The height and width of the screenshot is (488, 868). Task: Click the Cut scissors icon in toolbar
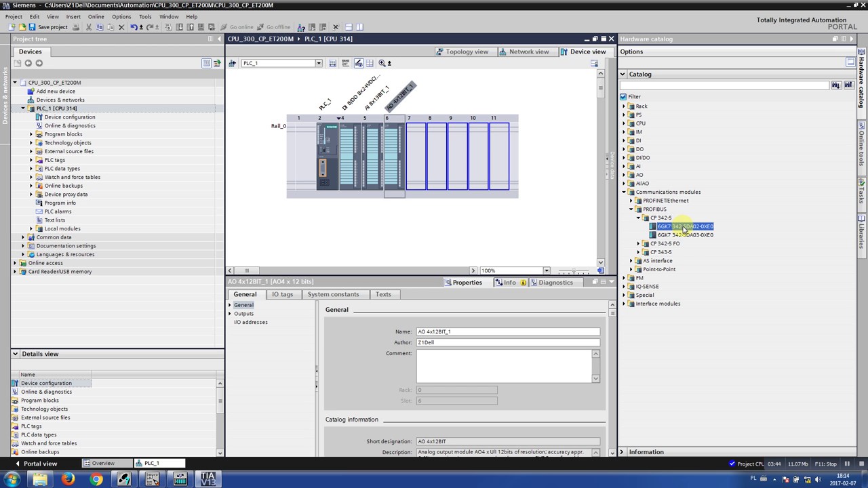click(x=88, y=27)
